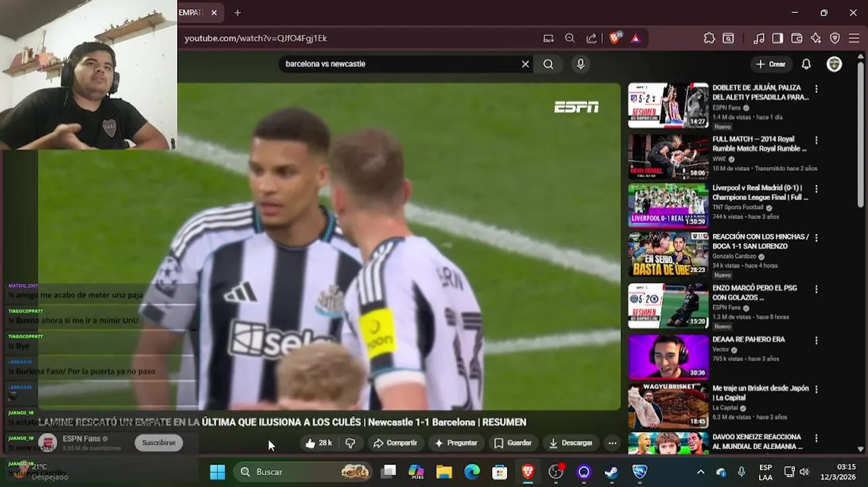Open the browser extensions puzzle icon
Screen dimensions: 868x487
pos(709,39)
